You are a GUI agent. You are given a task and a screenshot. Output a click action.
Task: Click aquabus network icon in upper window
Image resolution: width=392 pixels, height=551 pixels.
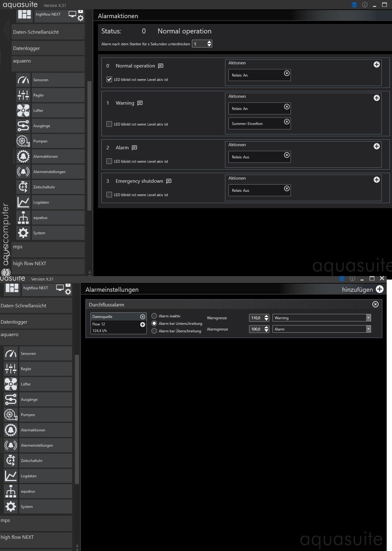click(23, 218)
